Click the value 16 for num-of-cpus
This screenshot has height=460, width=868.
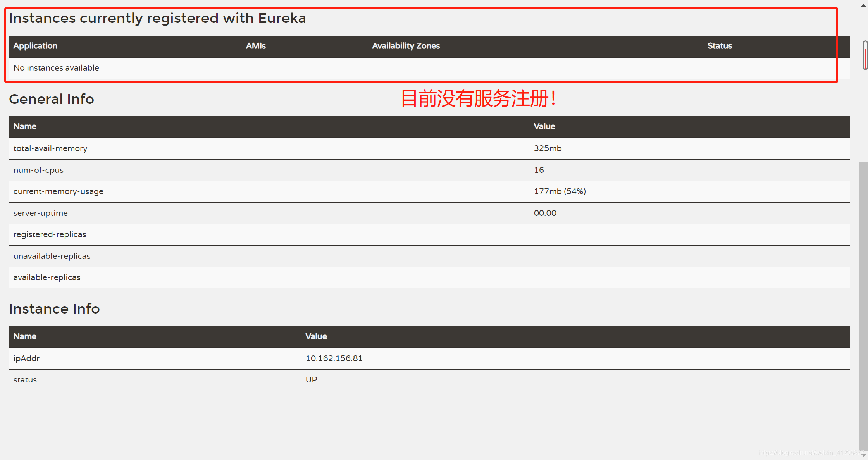[539, 170]
